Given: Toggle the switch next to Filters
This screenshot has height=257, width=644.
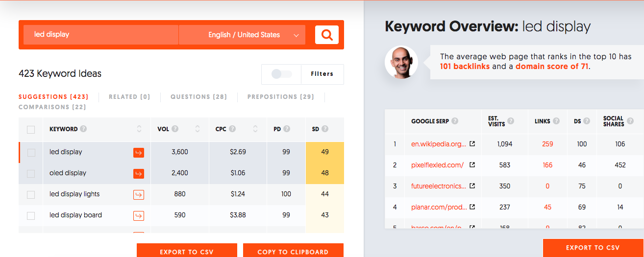Looking at the screenshot, I should click(281, 74).
